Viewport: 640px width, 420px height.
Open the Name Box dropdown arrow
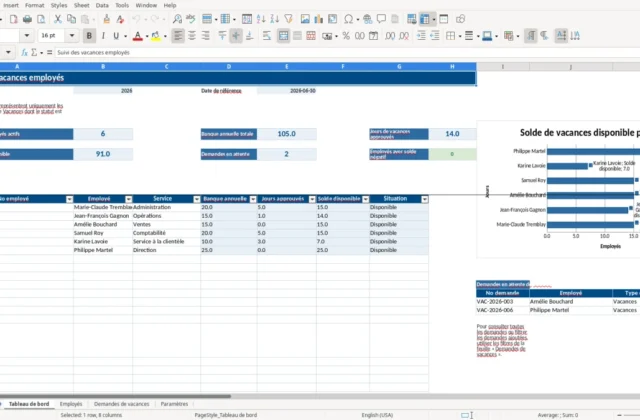pos(8,52)
